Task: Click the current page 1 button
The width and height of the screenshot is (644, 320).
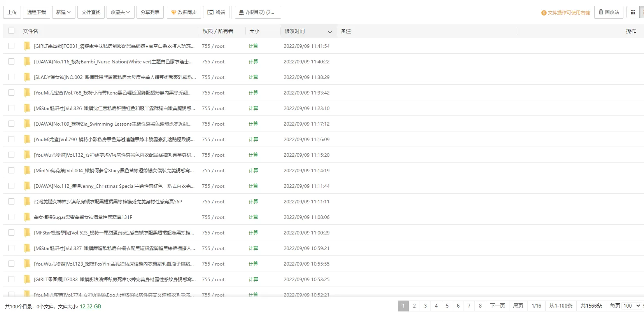Action: pyautogui.click(x=403, y=306)
